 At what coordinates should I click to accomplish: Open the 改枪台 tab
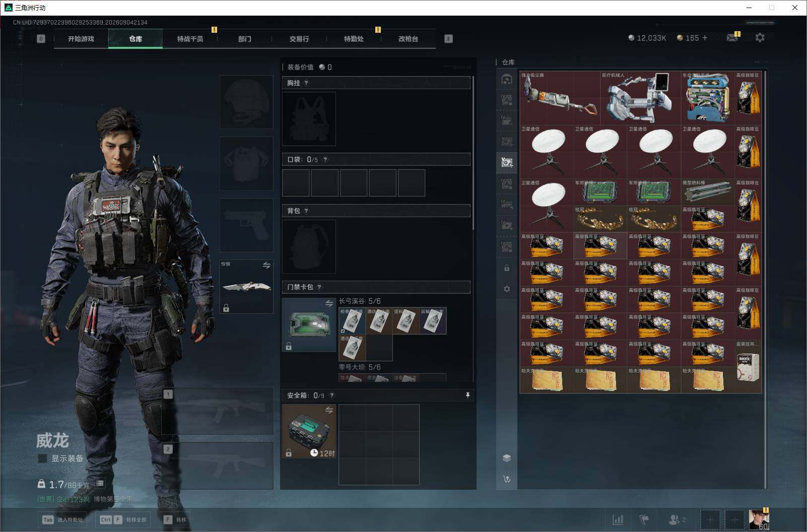(408, 39)
